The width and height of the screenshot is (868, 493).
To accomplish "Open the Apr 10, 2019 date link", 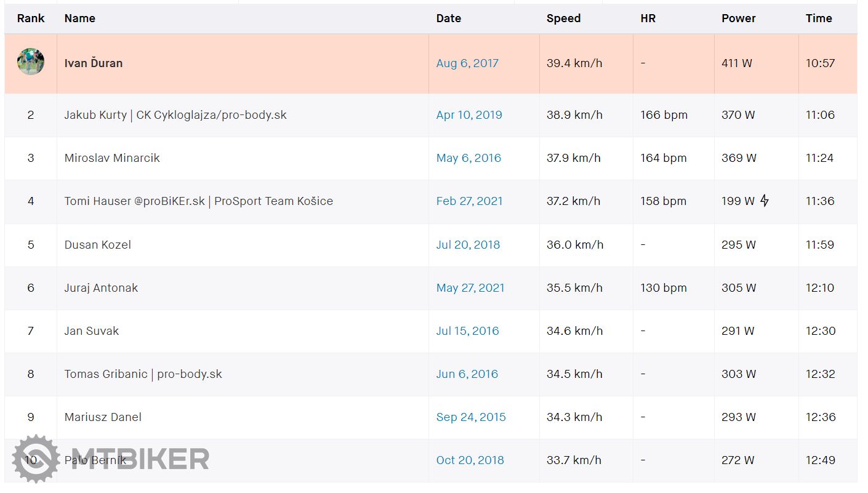I will [468, 115].
